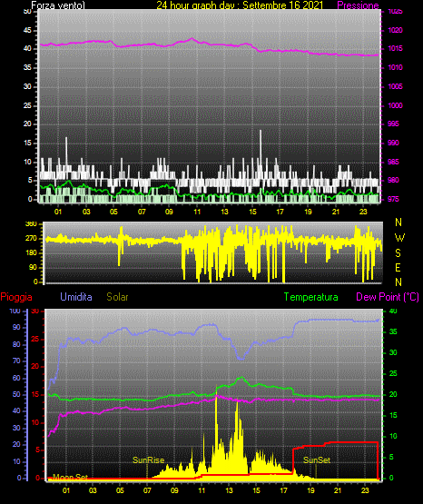Click the 'SunSet' marker in the lower chart
Screen dimensions: 423x504
(317, 460)
